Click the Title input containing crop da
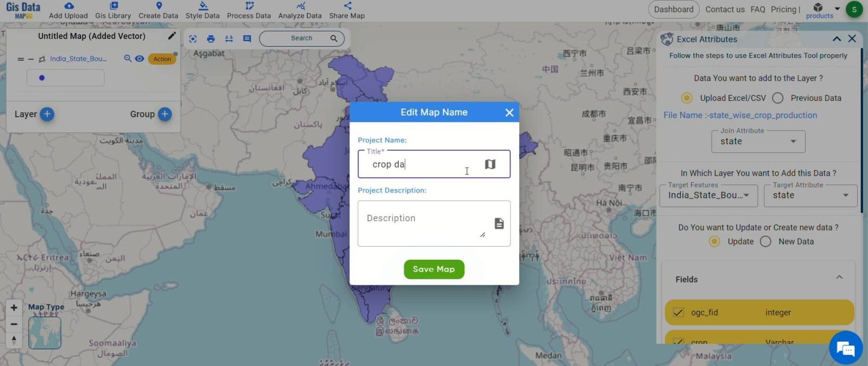The width and height of the screenshot is (868, 366). coord(434,164)
